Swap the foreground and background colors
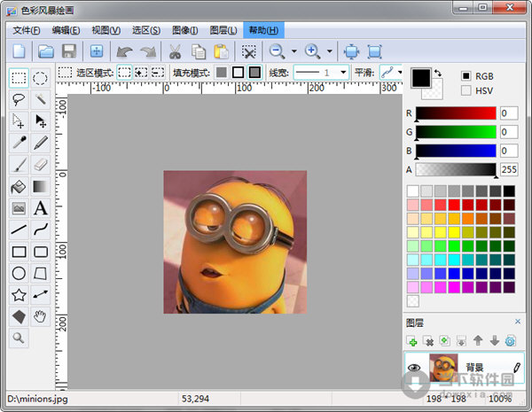Image resolution: width=532 pixels, height=412 pixels. coord(438,73)
